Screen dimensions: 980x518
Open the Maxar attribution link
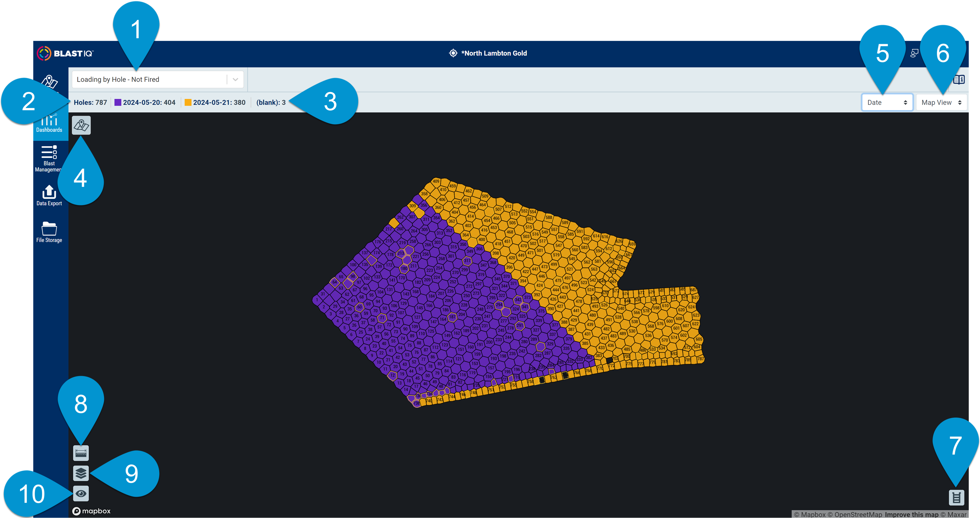[x=953, y=515]
